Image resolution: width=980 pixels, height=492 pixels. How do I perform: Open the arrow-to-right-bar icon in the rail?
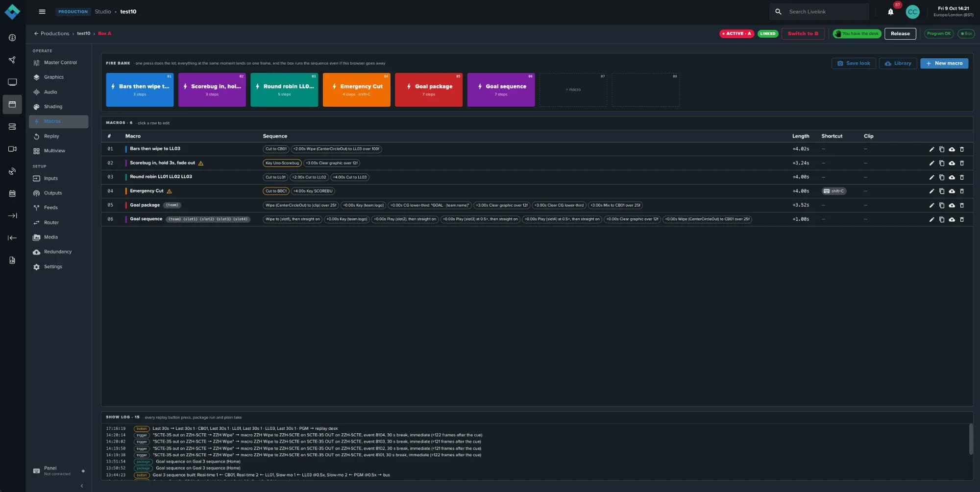12,215
